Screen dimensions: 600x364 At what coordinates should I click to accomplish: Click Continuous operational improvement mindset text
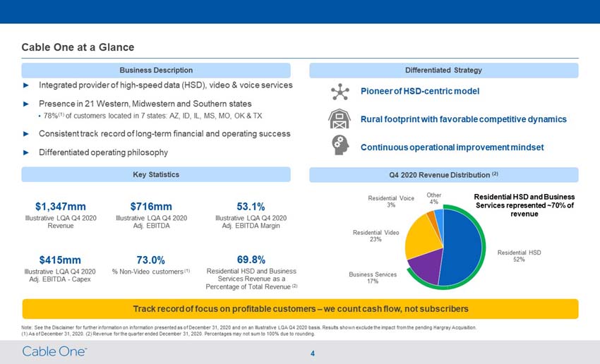452,147
